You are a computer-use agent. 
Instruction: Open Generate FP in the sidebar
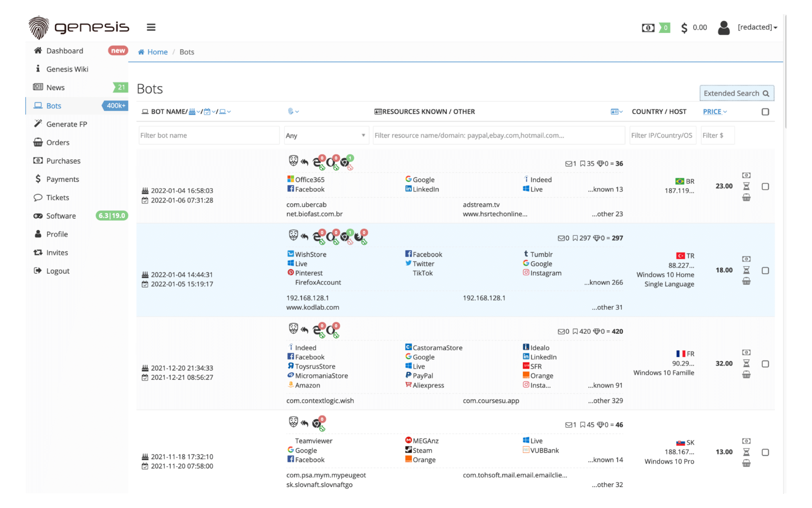[x=67, y=124]
